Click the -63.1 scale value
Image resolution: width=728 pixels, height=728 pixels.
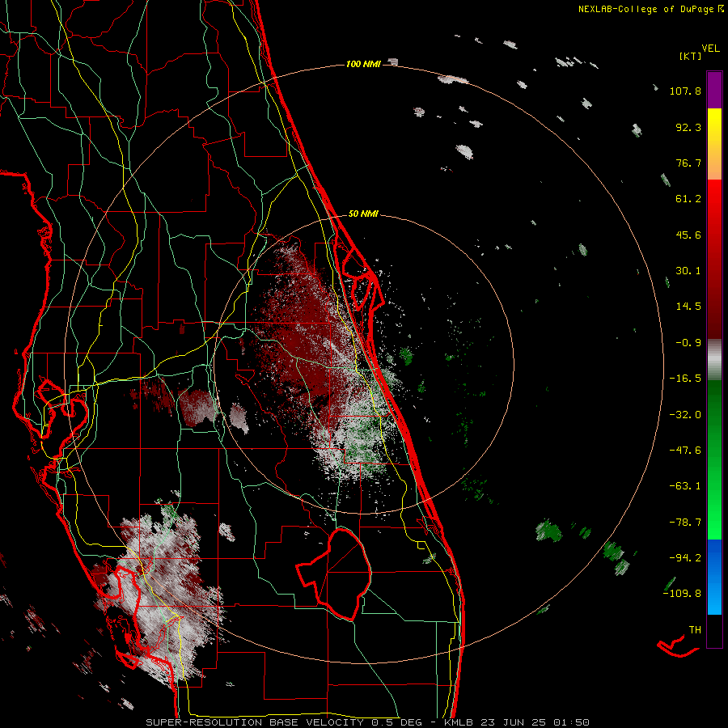(685, 486)
